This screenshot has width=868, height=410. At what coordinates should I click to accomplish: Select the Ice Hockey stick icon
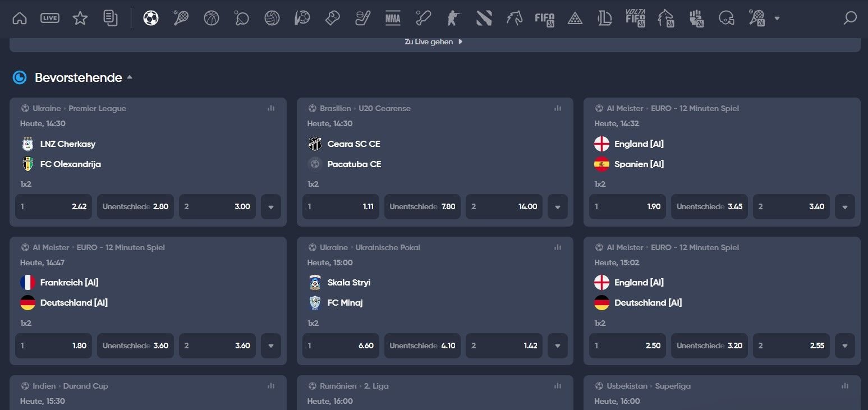[x=363, y=19]
